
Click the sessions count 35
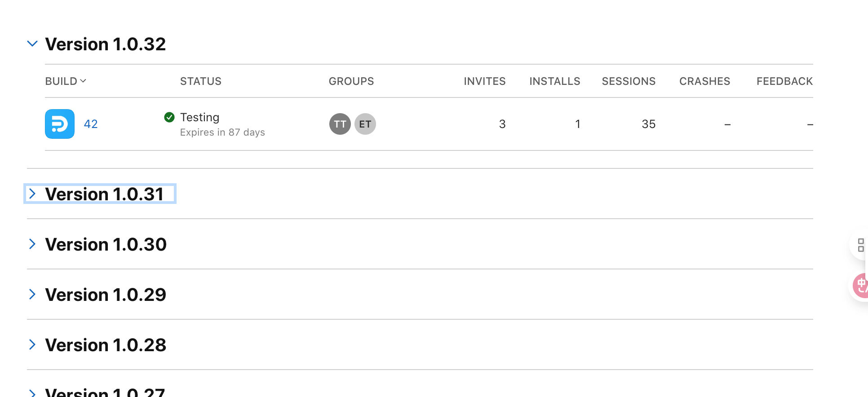pos(649,124)
